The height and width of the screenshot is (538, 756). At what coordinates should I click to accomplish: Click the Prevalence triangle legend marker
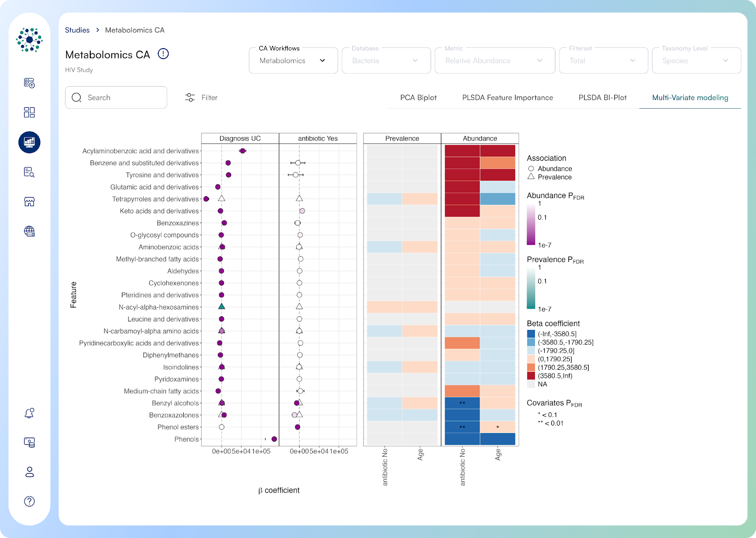tap(531, 176)
